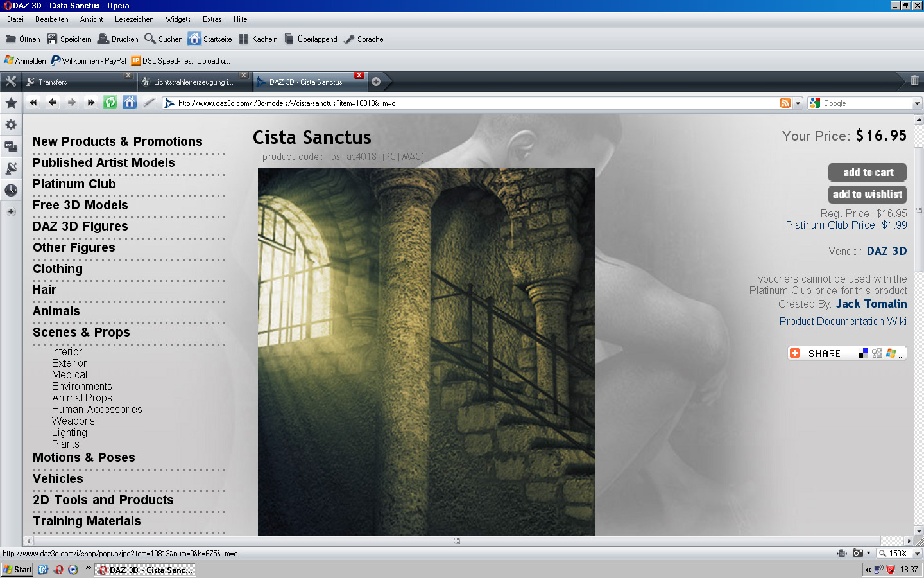Open the camera options dropdown arrow in the status bar

point(868,553)
